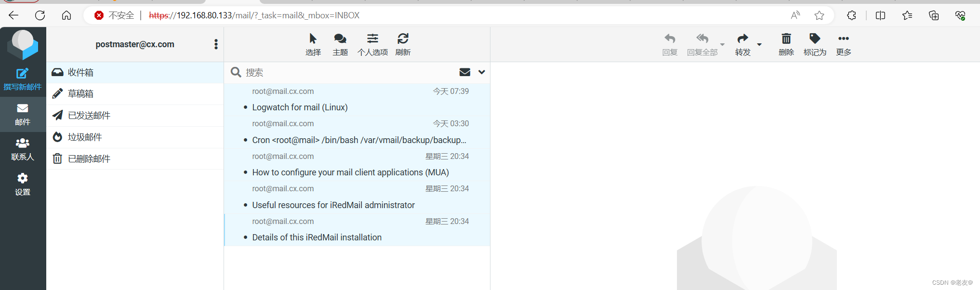Click the not secure (不安全) warning badge
The height and width of the screenshot is (290, 980).
tap(115, 15)
